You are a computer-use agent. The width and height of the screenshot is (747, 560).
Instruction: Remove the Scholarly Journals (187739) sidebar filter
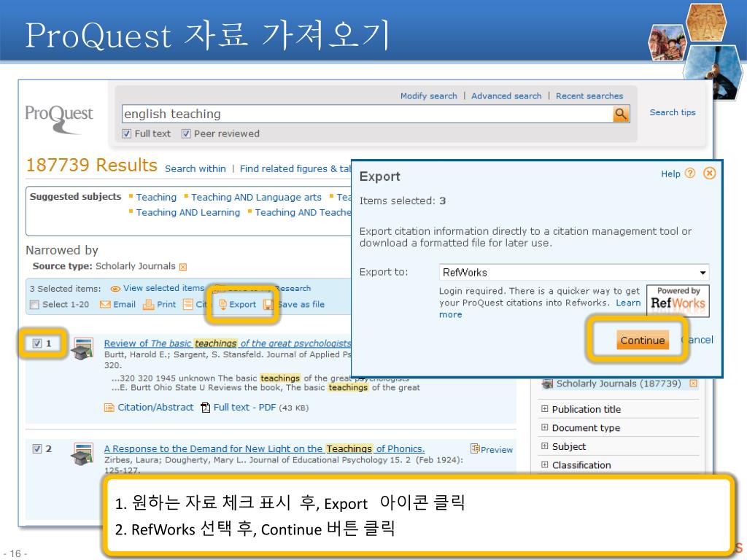tap(693, 384)
